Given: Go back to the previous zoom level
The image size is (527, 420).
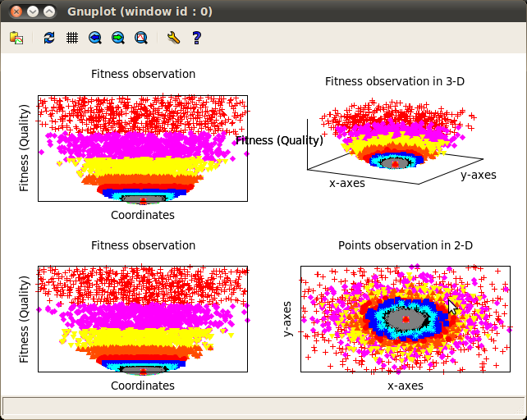Looking at the screenshot, I should pos(95,38).
